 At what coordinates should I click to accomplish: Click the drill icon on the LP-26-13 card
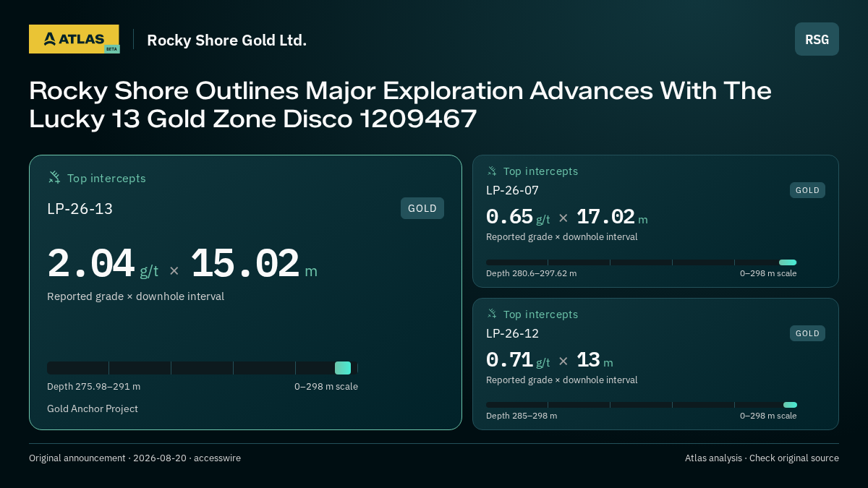point(54,177)
